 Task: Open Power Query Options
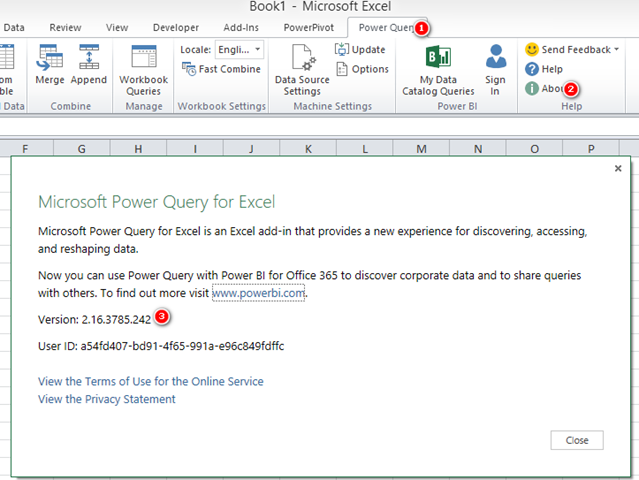pos(362,69)
